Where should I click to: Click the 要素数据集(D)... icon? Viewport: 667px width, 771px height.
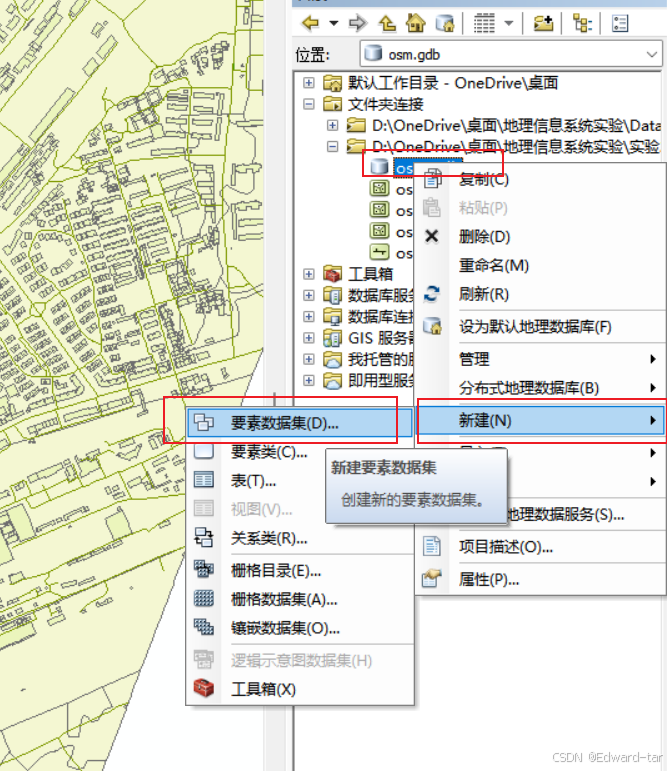203,422
